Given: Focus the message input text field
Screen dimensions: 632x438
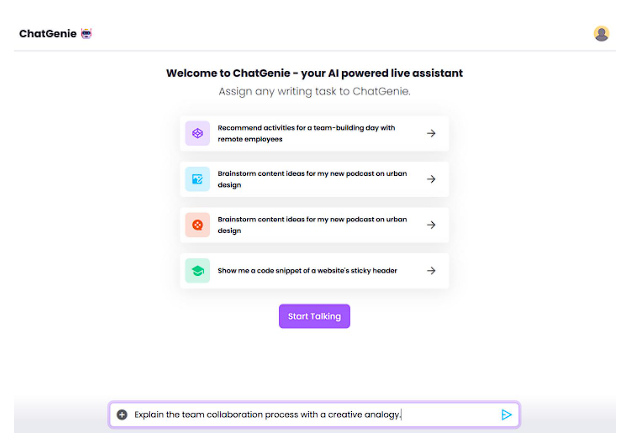Looking at the screenshot, I should click(x=300, y=414).
